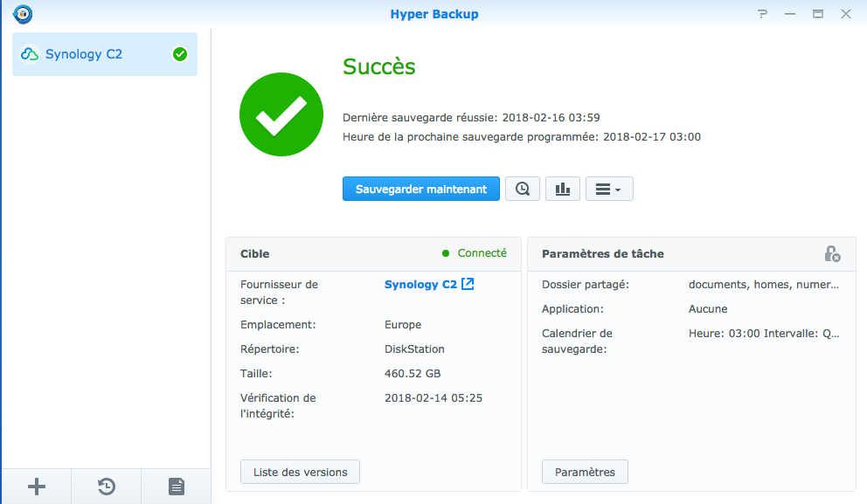Screen dimensions: 867x504
Task: Click the Fournisseur de service label
Action: pyautogui.click(x=279, y=293)
